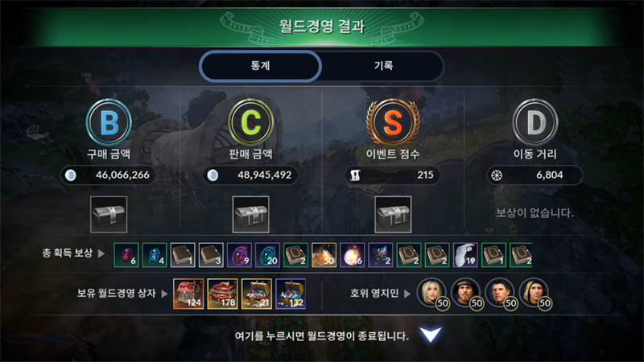644x362 pixels.
Task: Select the red gem reward with count 6
Action: click(126, 255)
